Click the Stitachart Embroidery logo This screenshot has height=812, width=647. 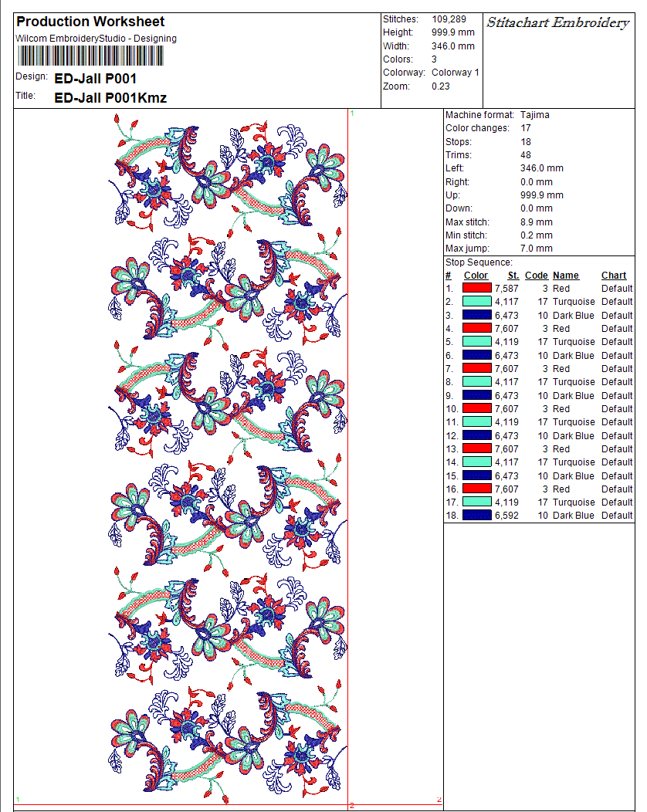tap(557, 23)
